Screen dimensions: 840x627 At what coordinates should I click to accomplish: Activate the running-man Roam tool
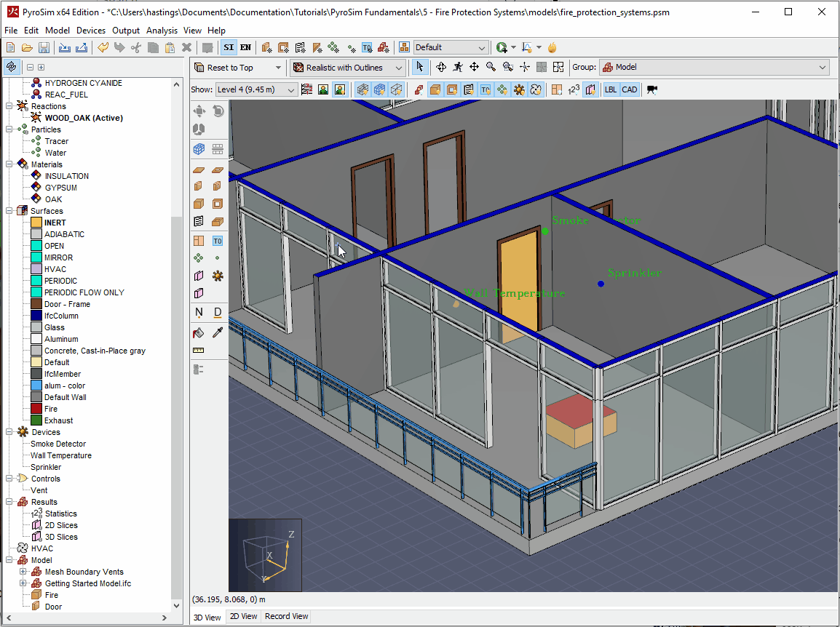pos(458,67)
